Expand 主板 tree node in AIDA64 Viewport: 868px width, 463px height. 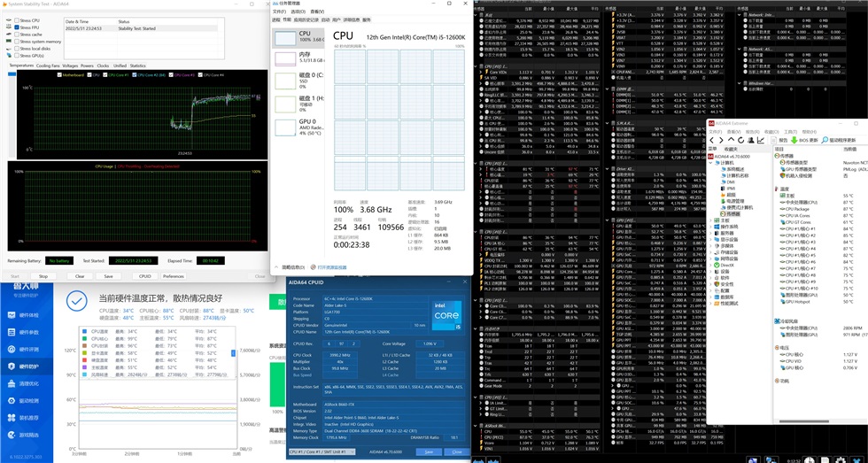[710, 220]
